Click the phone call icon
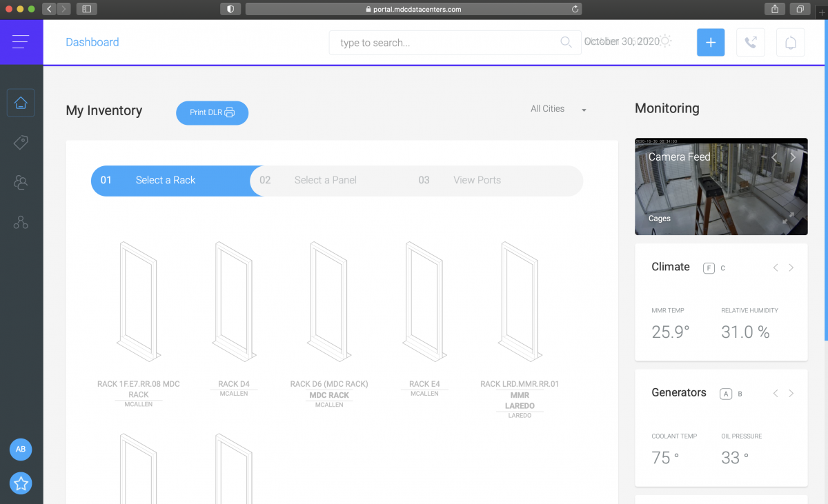Screen dimensions: 828x504 pos(751,42)
